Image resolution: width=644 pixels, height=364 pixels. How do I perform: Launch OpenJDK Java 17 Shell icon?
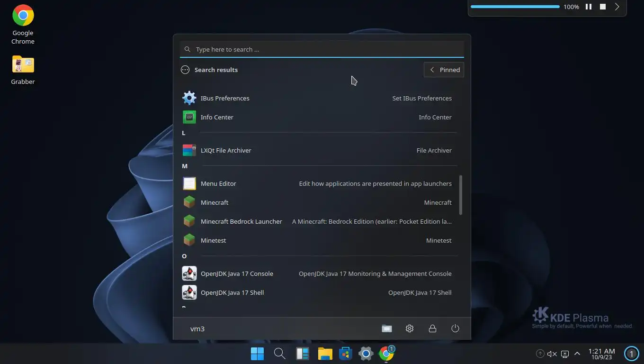tap(189, 292)
